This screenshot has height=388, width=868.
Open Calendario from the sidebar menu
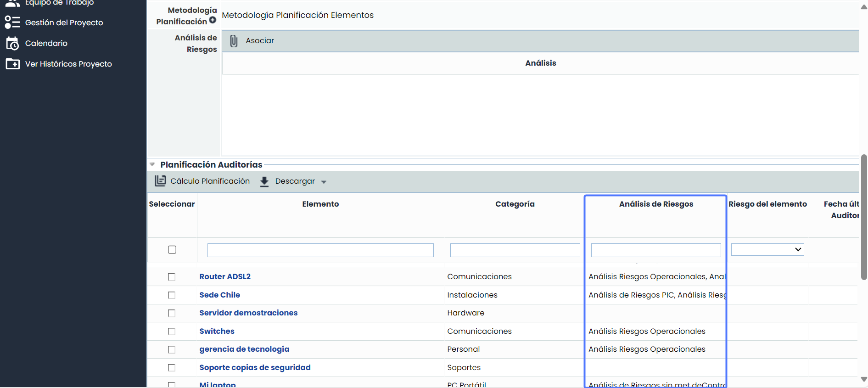[x=46, y=43]
